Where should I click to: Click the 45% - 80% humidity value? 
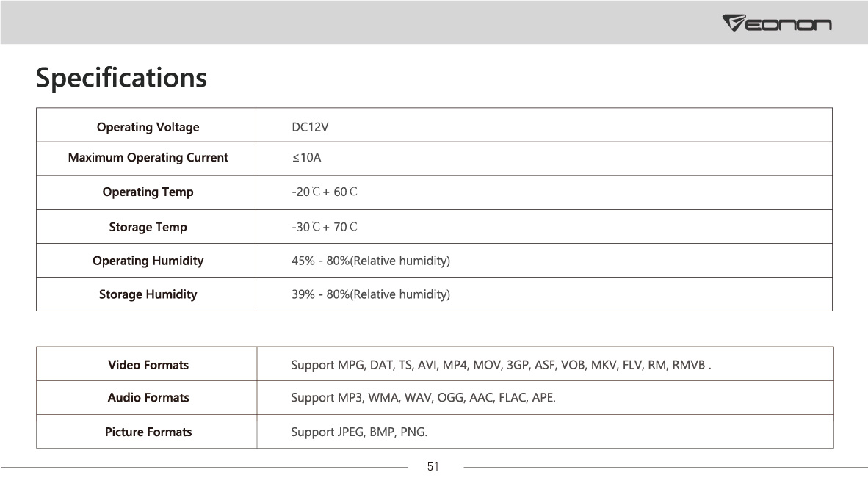(x=370, y=261)
